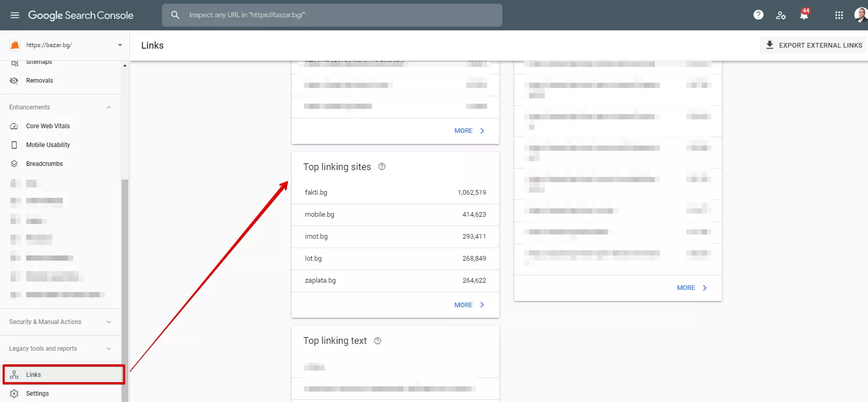Open the Google apps grid
This screenshot has height=402, width=868.
[839, 15]
